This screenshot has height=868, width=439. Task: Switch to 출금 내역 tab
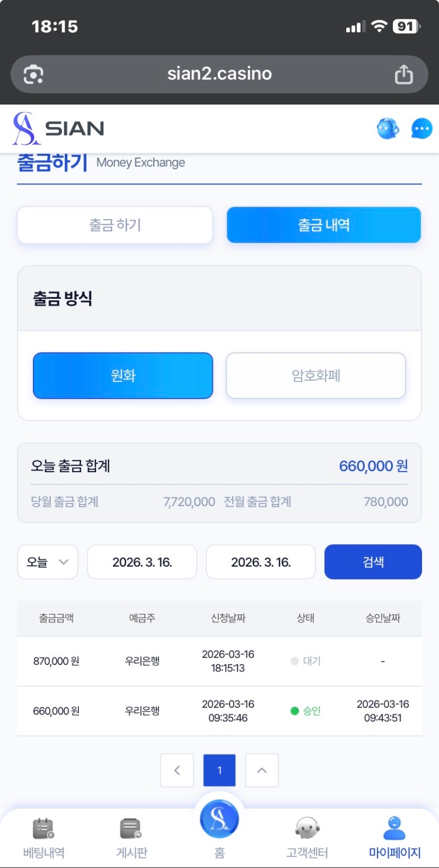tap(324, 225)
